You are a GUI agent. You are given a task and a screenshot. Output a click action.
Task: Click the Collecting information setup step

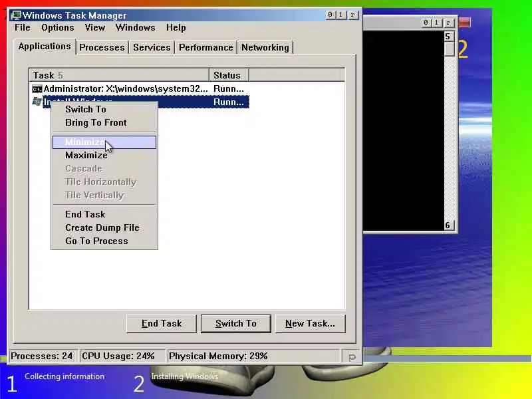65,376
